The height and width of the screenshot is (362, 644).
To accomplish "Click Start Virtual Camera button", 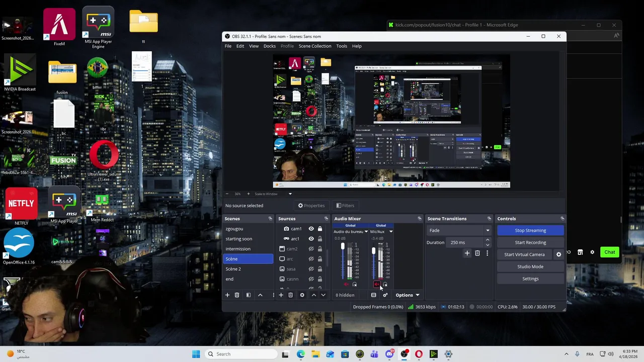I will point(524,254).
